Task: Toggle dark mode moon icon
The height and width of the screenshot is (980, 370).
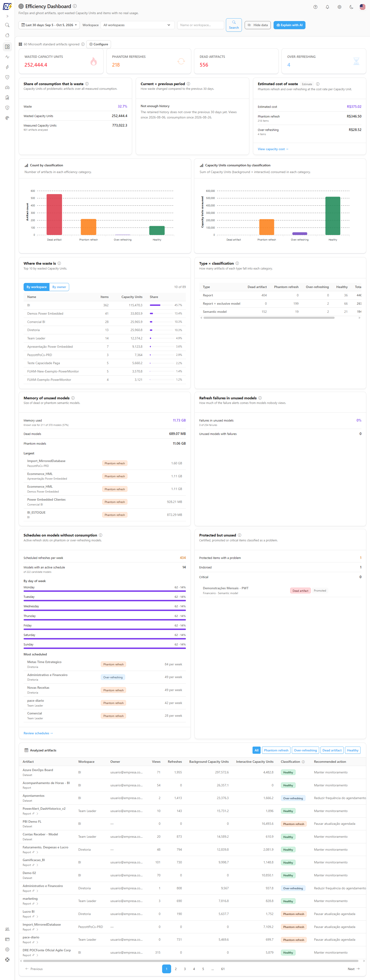Action: [351, 7]
